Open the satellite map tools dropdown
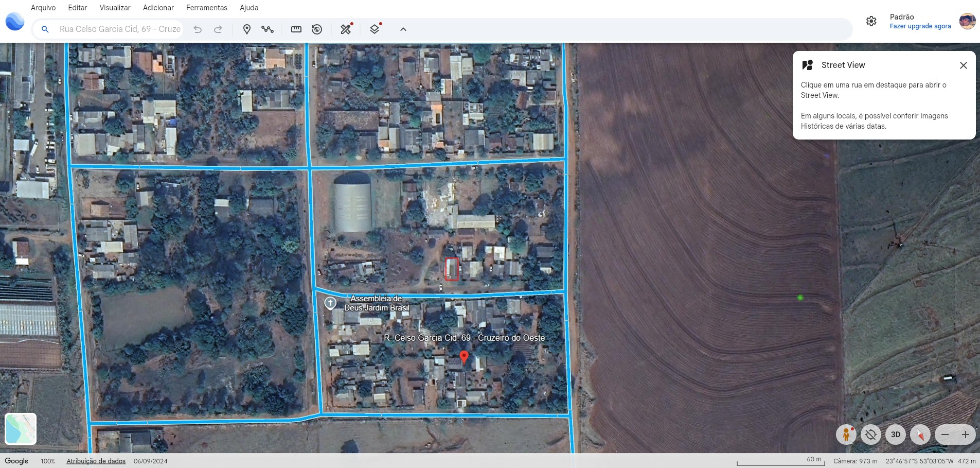 (346, 29)
